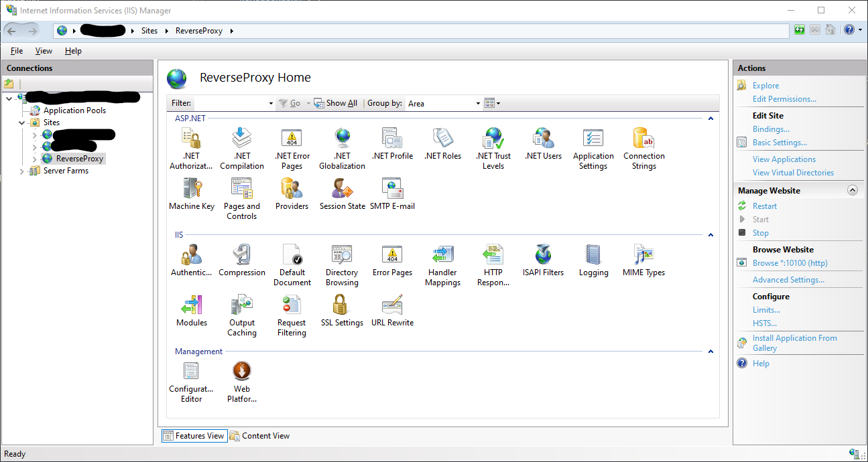Open the URL Rewrite feature
This screenshot has width=868, height=462.
pos(392,311)
